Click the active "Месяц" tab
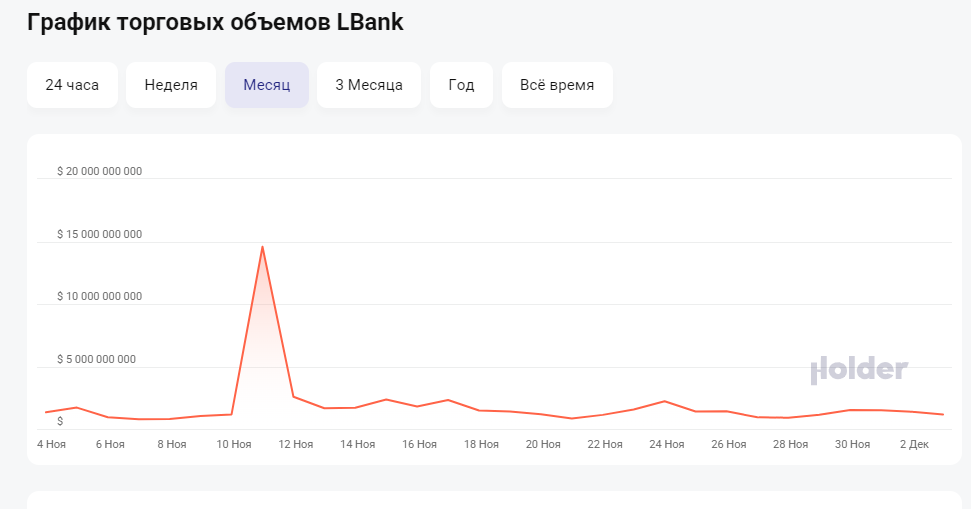Viewport: 971px width, 509px height. [x=267, y=85]
